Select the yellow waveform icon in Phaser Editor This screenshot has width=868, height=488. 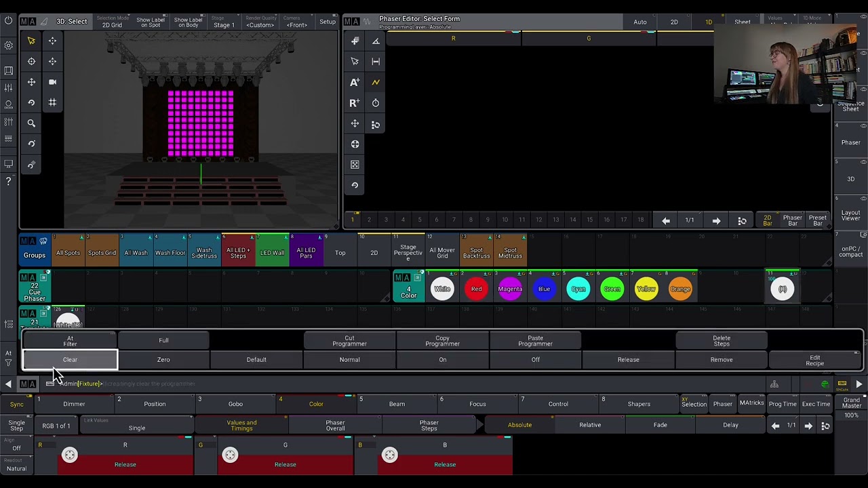(376, 82)
